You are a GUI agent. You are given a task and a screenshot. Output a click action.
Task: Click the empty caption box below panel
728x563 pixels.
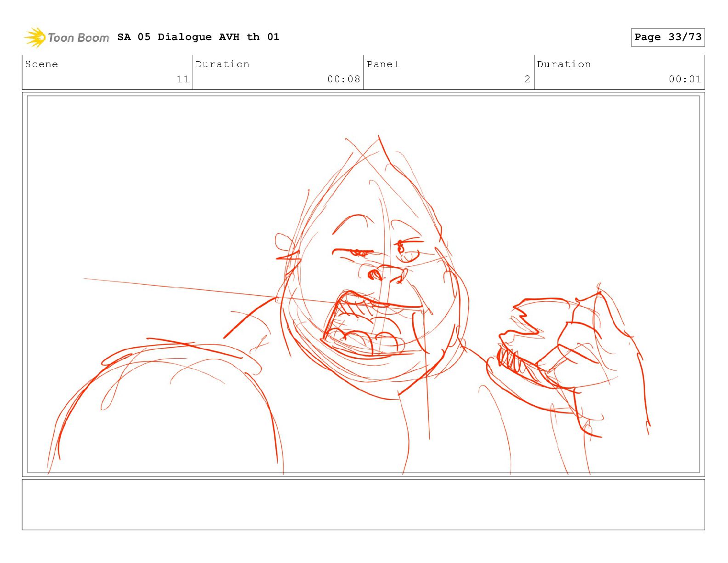363,505
